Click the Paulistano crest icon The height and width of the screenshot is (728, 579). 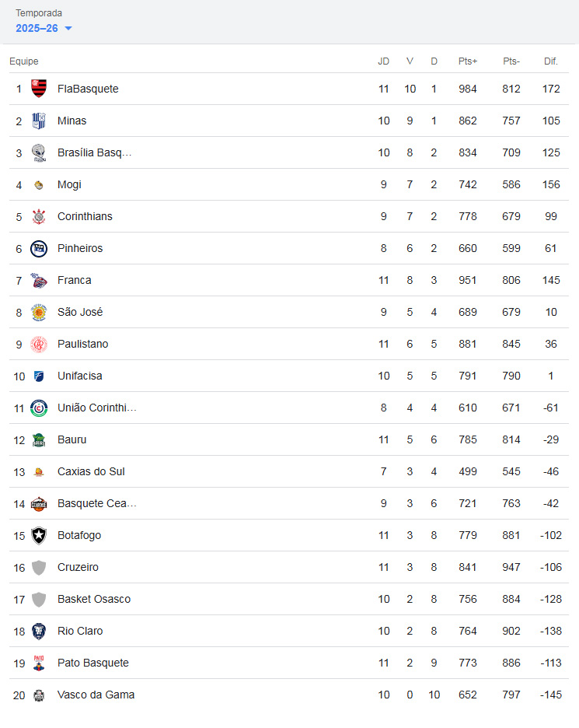pyautogui.click(x=39, y=344)
